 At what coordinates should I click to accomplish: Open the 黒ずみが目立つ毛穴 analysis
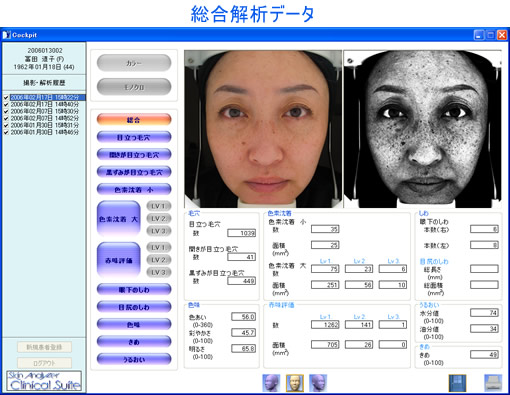pyautogui.click(x=134, y=172)
